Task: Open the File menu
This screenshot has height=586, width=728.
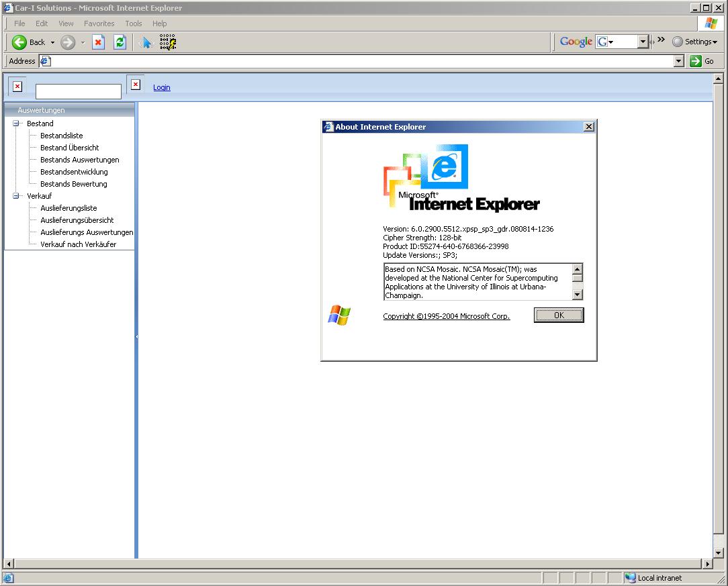Action: coord(19,23)
